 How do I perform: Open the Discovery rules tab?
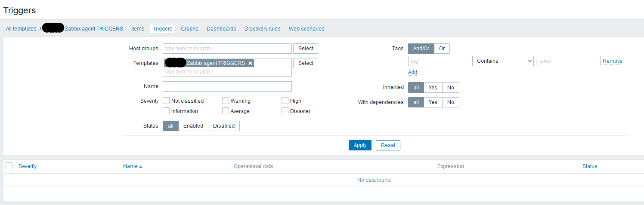tap(262, 29)
